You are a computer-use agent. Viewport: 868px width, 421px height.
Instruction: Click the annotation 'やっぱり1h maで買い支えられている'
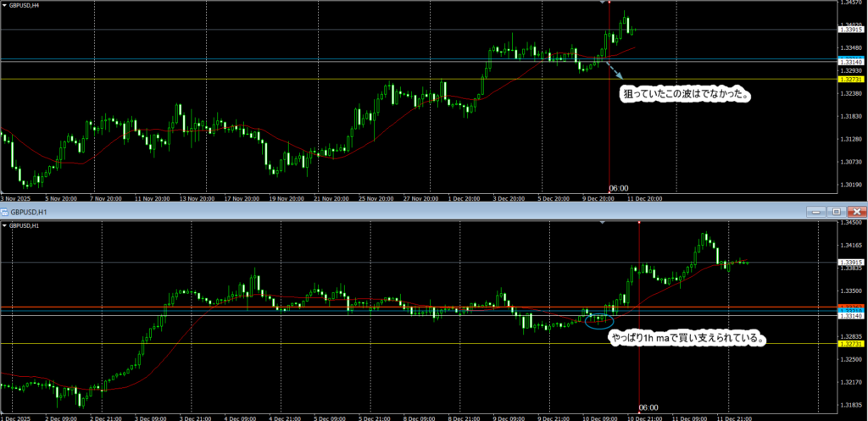click(688, 339)
